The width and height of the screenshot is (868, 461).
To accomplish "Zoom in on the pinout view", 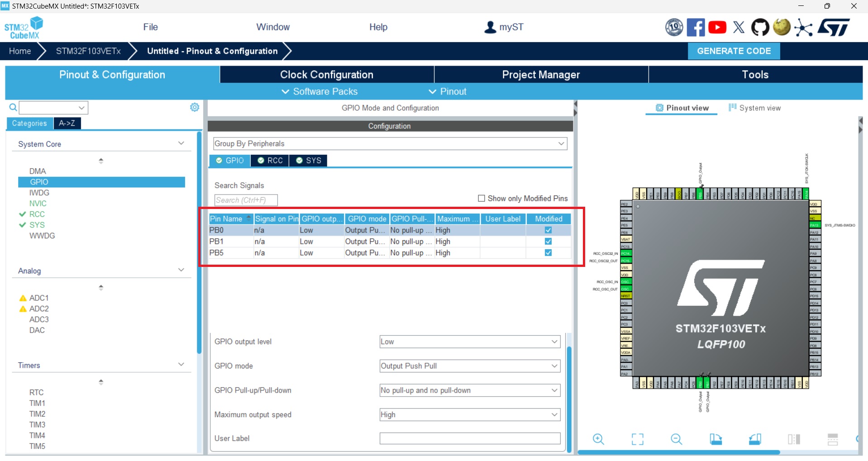I will coord(598,439).
